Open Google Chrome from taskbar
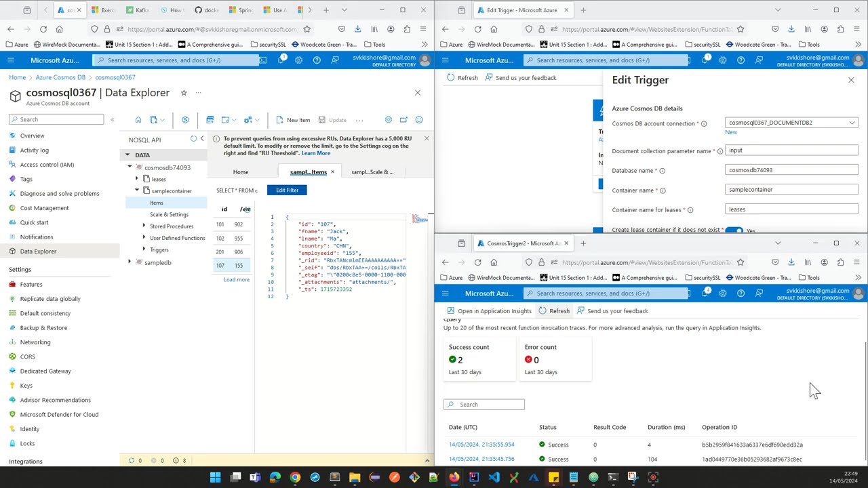868x488 pixels. coord(295,477)
